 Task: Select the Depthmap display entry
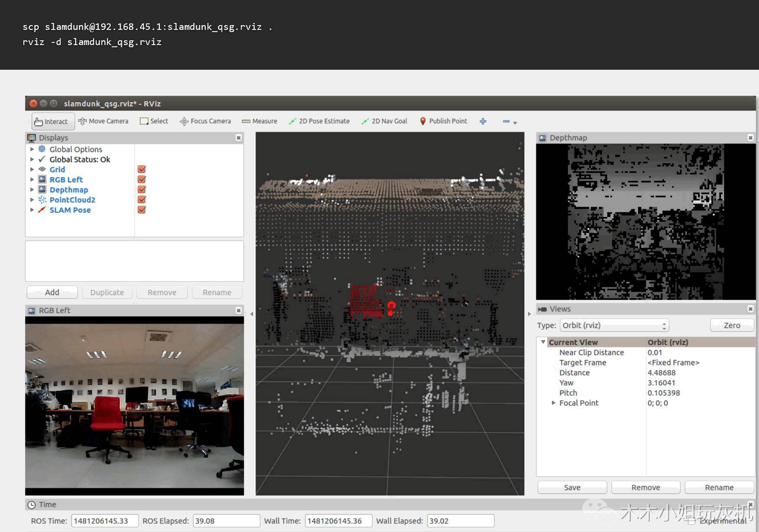click(x=68, y=190)
